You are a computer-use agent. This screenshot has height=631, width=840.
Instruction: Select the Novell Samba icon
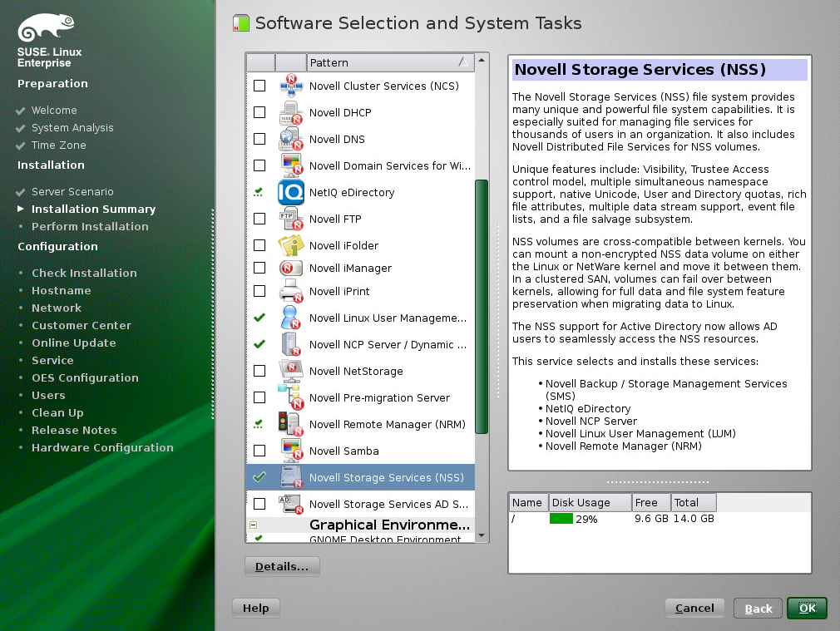coord(289,451)
